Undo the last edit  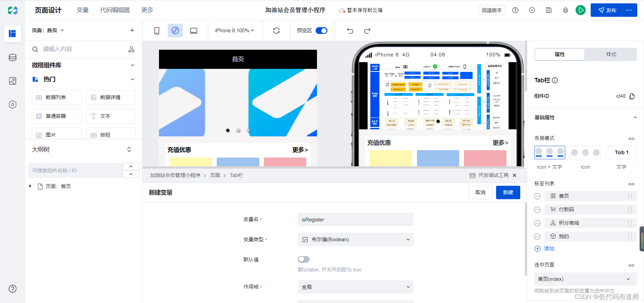click(350, 31)
